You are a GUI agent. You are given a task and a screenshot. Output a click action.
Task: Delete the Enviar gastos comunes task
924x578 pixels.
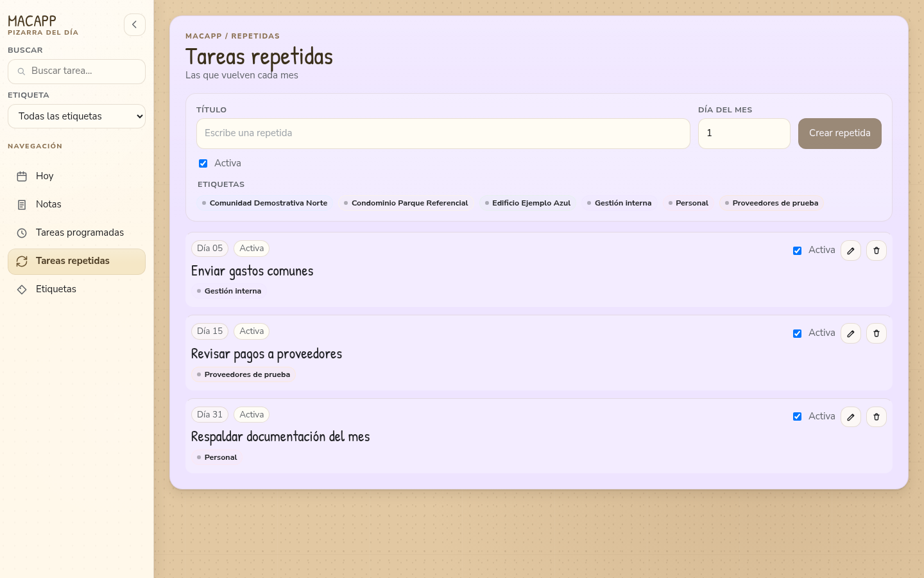[x=877, y=250]
